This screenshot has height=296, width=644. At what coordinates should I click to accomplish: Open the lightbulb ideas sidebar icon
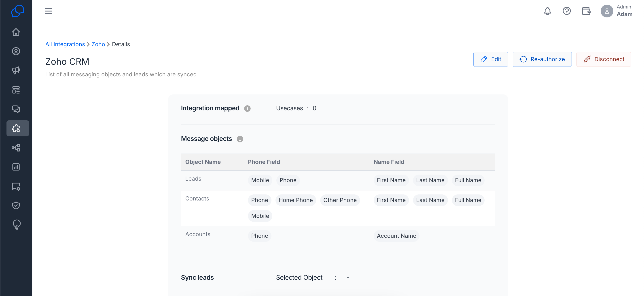pos(17,225)
